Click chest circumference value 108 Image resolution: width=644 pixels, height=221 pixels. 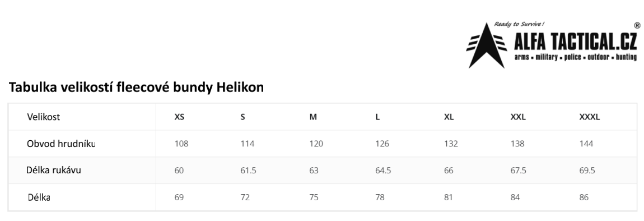tap(181, 144)
